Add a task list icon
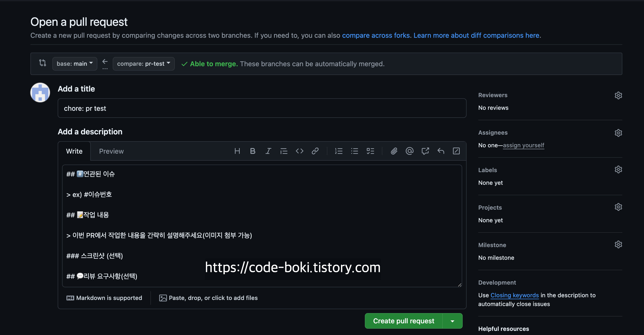Screen dimensions: 644x335 370,151
